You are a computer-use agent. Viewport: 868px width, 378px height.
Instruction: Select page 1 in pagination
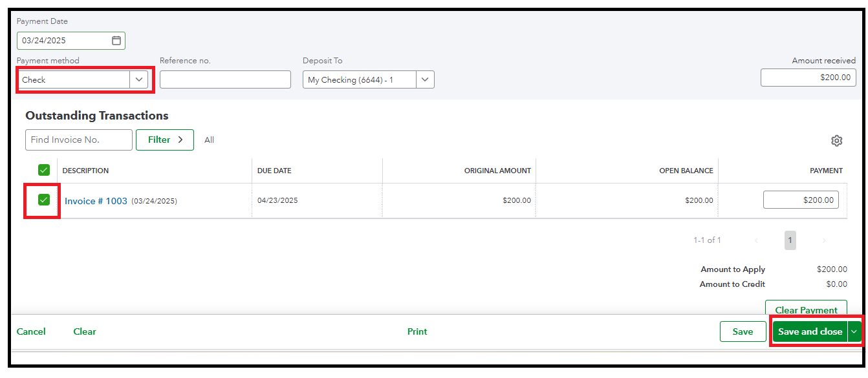[790, 240]
